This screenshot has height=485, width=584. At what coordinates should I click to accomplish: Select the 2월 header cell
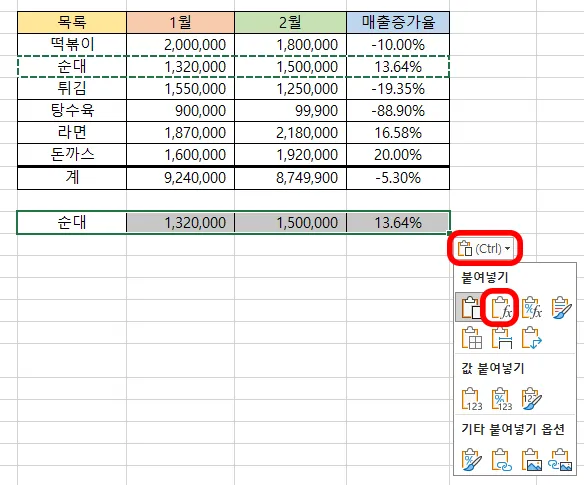(291, 22)
